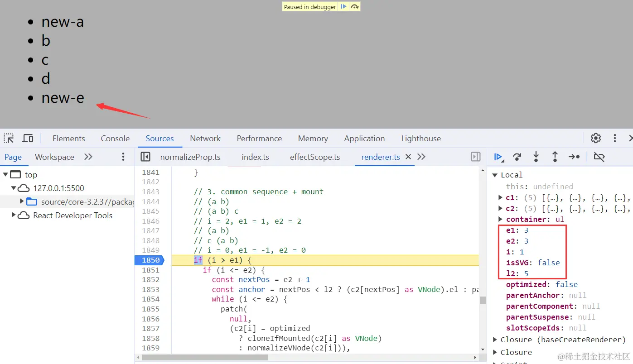
Task: Hide the debugger sidebar panel
Action: click(476, 157)
